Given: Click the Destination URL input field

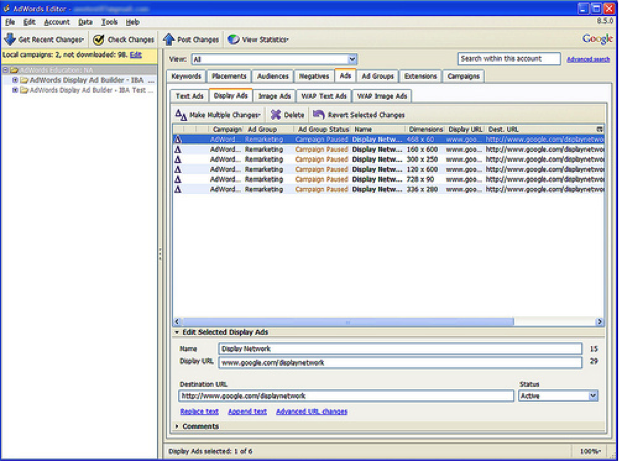Looking at the screenshot, I should click(346, 396).
